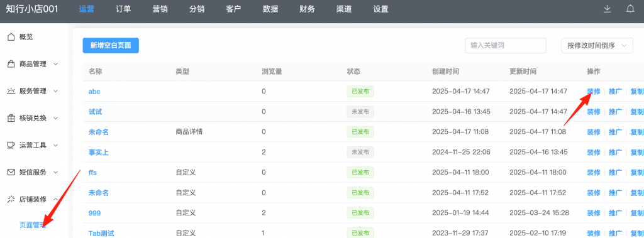Switch to the 订单 top menu
Screen dimensions: 644x238
123,9
